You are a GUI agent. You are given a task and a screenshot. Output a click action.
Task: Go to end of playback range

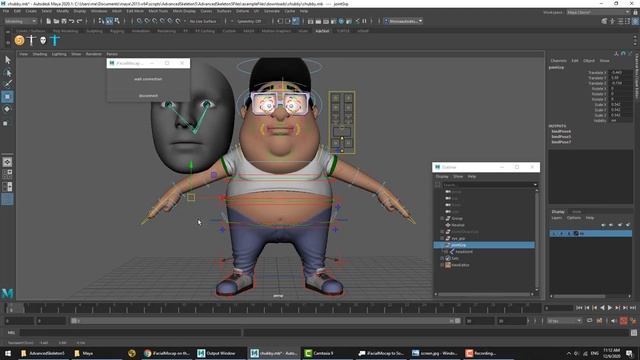pyautogui.click(x=633, y=308)
